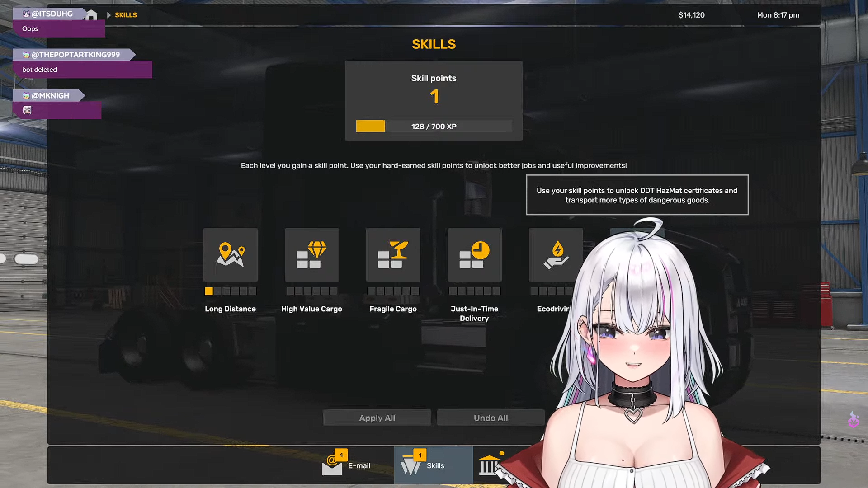Select the Just-In-Time Delivery skill icon
The width and height of the screenshot is (868, 488).
pos(475,255)
